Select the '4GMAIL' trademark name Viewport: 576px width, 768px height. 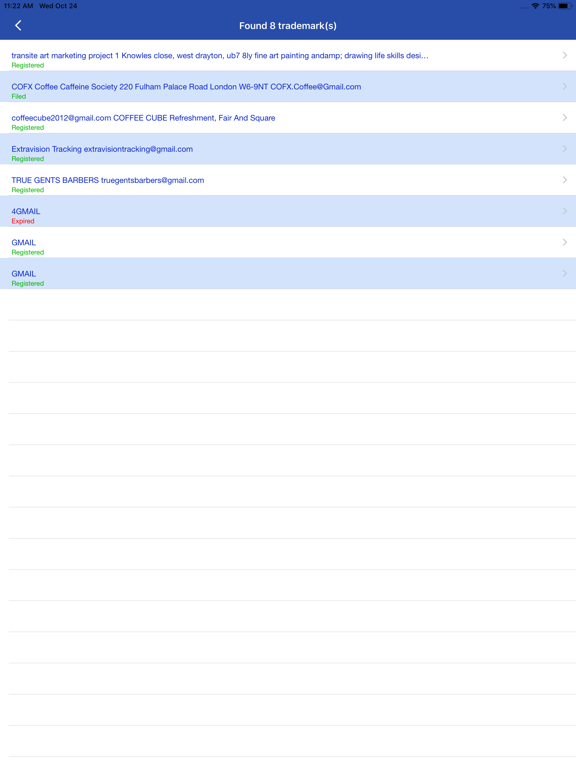(25, 211)
